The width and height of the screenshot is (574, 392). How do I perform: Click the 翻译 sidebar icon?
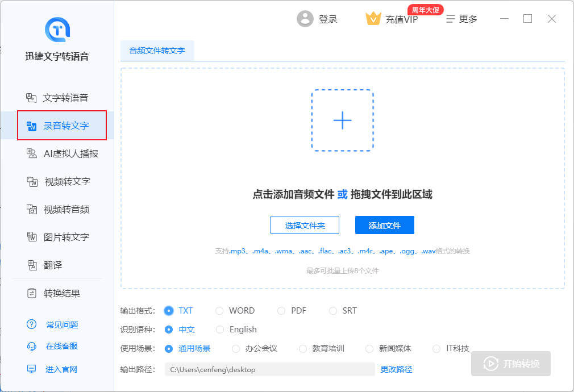pyautogui.click(x=32, y=265)
